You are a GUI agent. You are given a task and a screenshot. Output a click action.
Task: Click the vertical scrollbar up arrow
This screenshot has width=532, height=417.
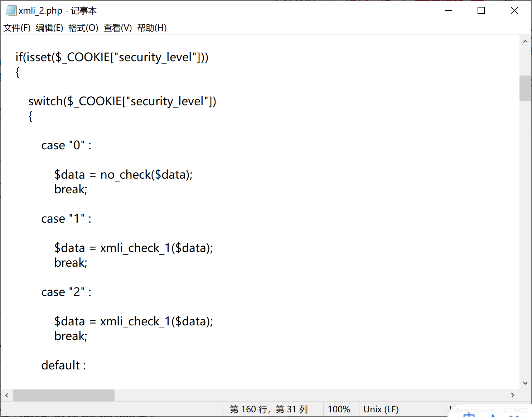(x=525, y=41)
